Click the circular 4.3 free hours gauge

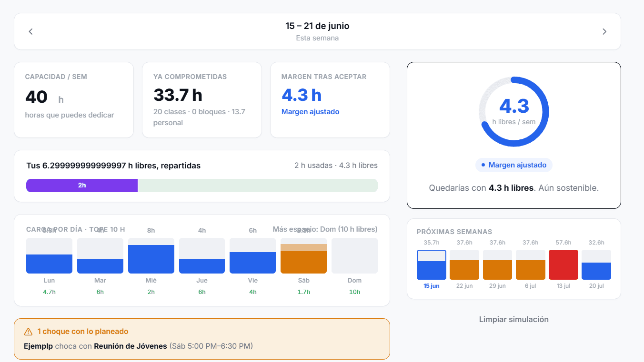514,111
